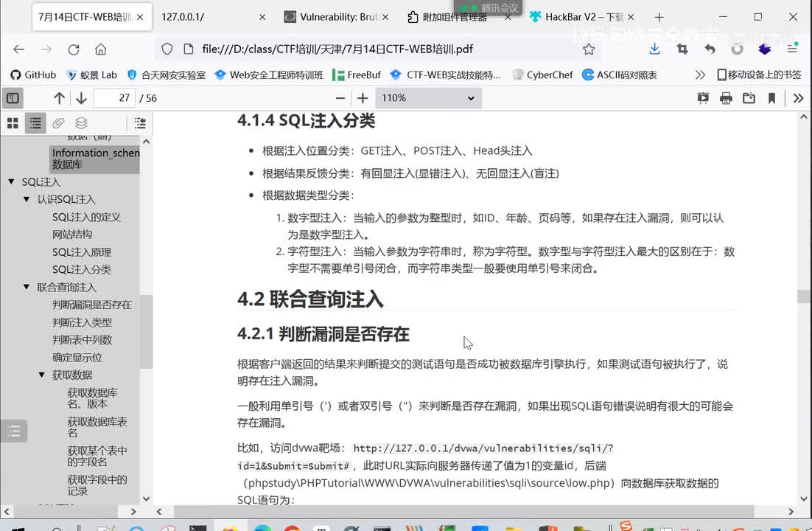
Task: Bookmark this page with star icon
Action: click(589, 49)
